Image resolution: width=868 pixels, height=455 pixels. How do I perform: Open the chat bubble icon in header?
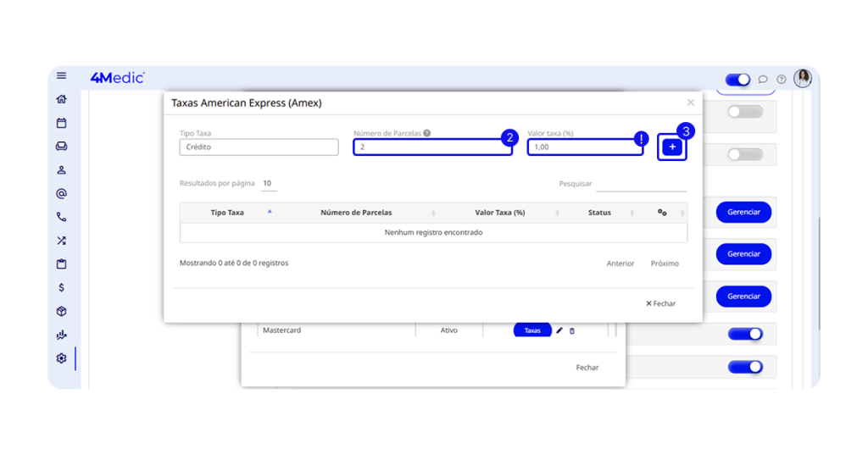763,80
